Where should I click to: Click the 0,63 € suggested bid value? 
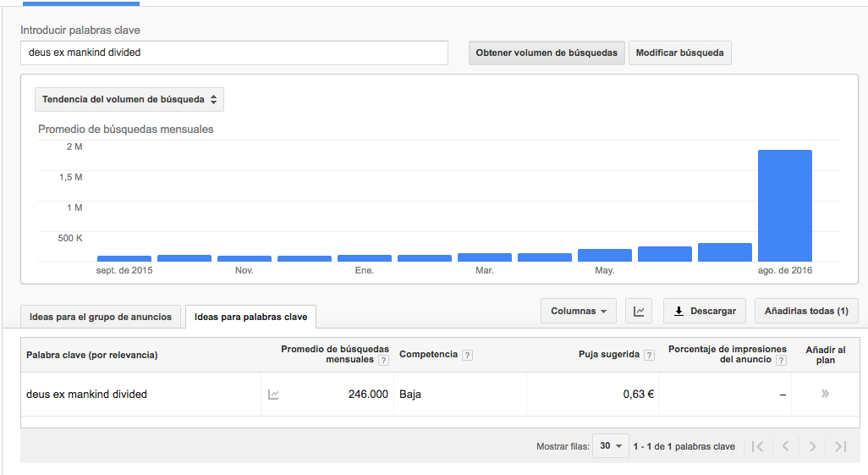pos(638,395)
